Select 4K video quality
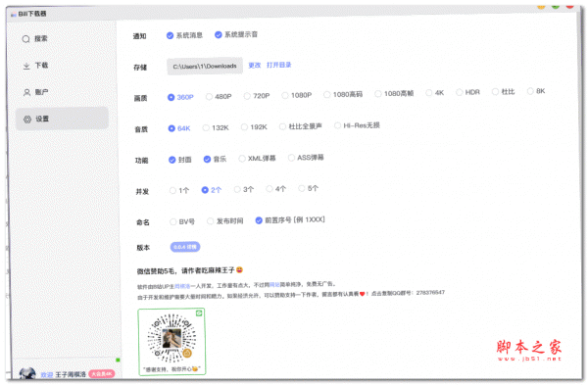The height and width of the screenshot is (385, 588). click(x=435, y=93)
